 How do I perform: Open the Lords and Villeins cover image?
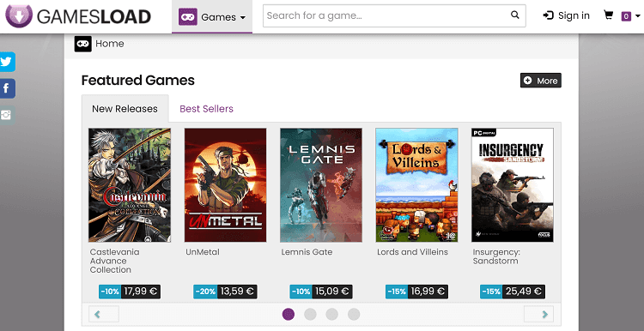click(x=416, y=185)
